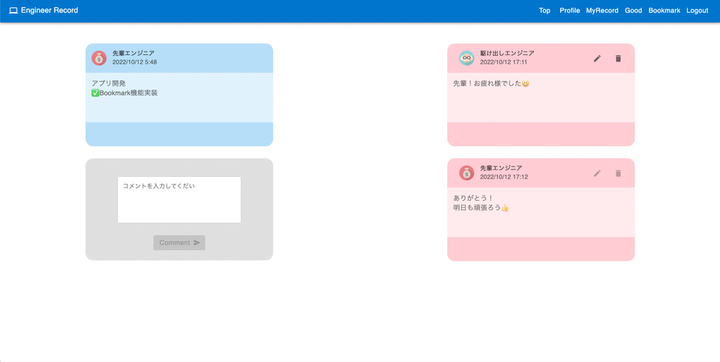Click the line Bookmark機能実装
The image size is (720, 362).
tap(129, 93)
